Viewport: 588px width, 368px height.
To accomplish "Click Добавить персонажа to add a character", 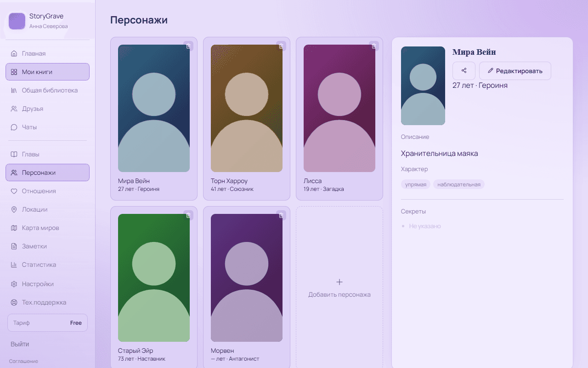I will (339, 287).
